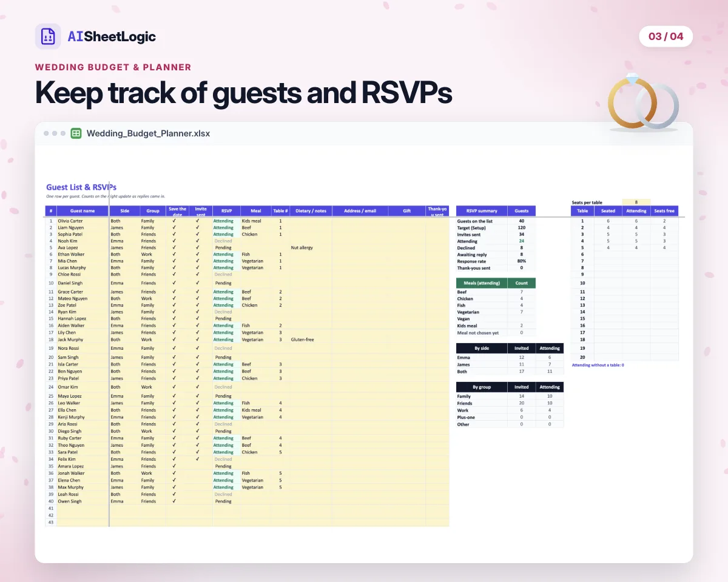Select the Dietary / notes column header
Viewport: 728px width, 582px height.
[311, 211]
